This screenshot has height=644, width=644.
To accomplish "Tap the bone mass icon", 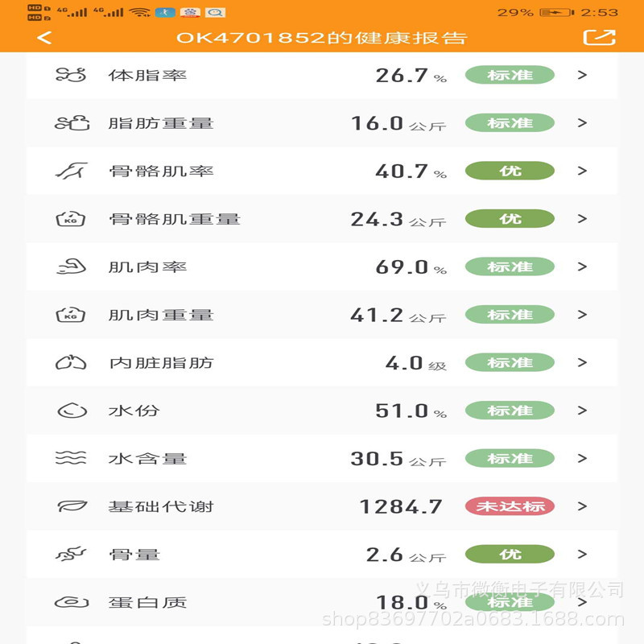I will (x=71, y=554).
